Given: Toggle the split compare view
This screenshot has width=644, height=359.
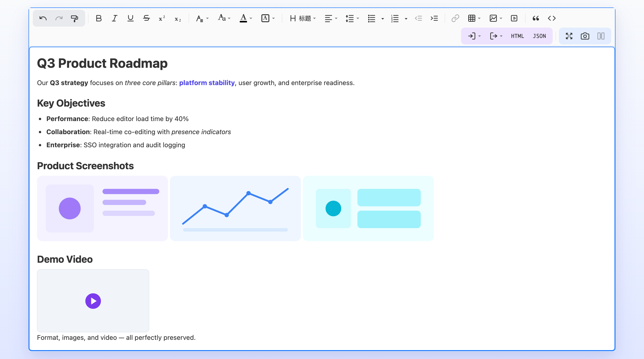Looking at the screenshot, I should tap(601, 36).
